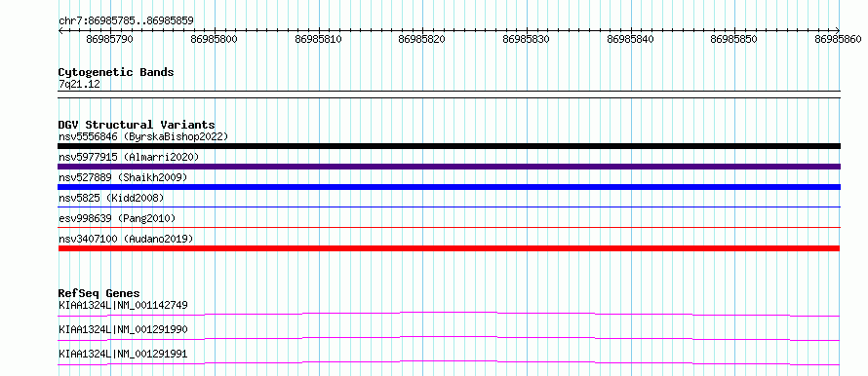Select the Cytogenetic Bands track title
Viewport: 868px width, 376px height.
pos(116,72)
